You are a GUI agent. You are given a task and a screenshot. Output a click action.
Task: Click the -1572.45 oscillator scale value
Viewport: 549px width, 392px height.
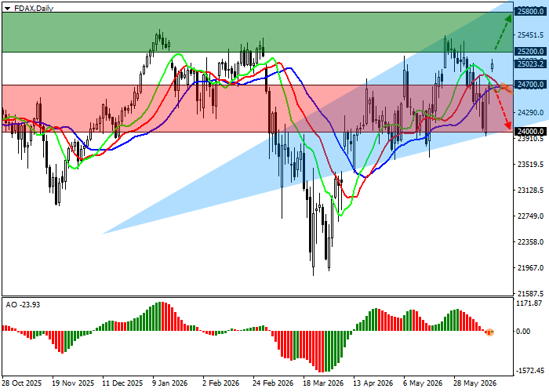coord(530,371)
